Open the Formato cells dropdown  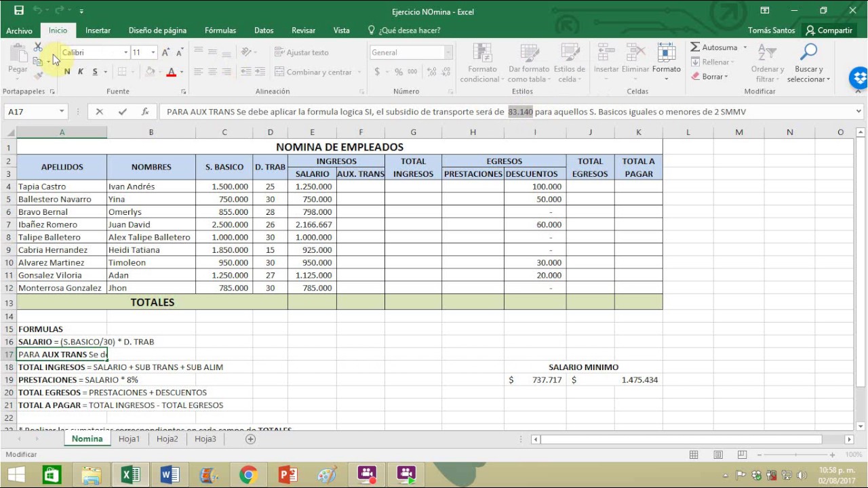[667, 62]
